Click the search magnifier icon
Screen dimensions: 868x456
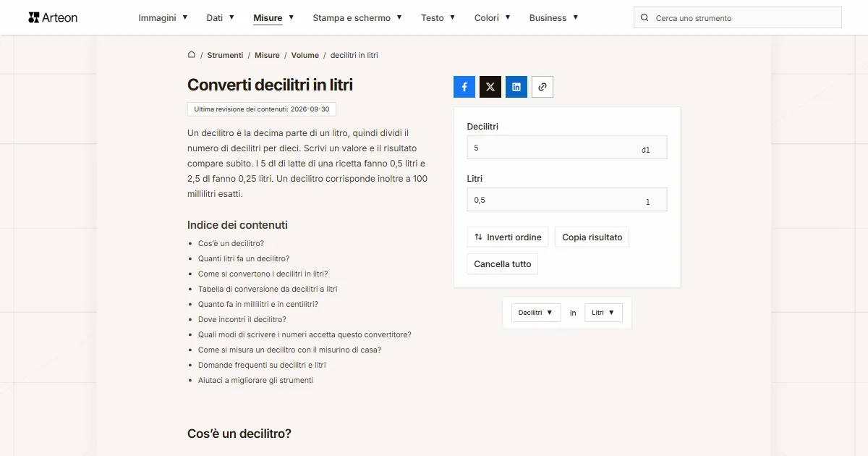[x=644, y=18]
